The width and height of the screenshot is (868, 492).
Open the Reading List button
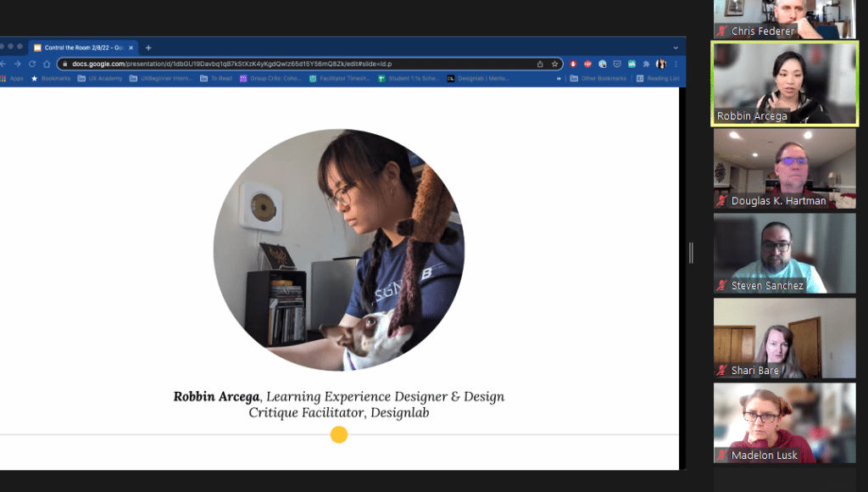(x=657, y=78)
